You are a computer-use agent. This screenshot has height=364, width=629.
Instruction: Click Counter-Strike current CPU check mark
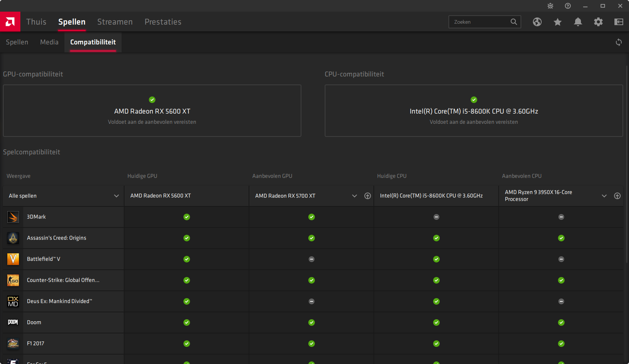pyautogui.click(x=436, y=280)
